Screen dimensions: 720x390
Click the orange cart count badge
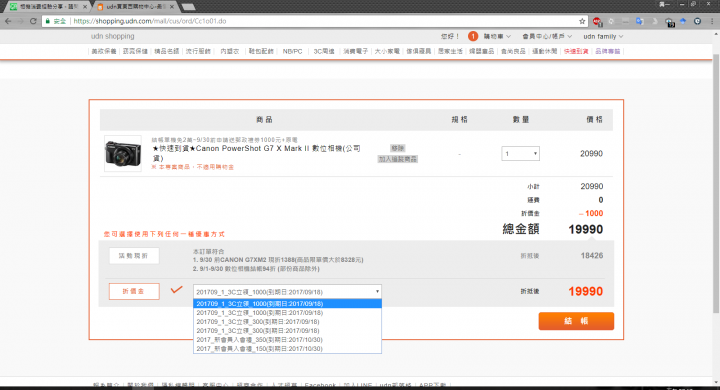[x=472, y=36]
